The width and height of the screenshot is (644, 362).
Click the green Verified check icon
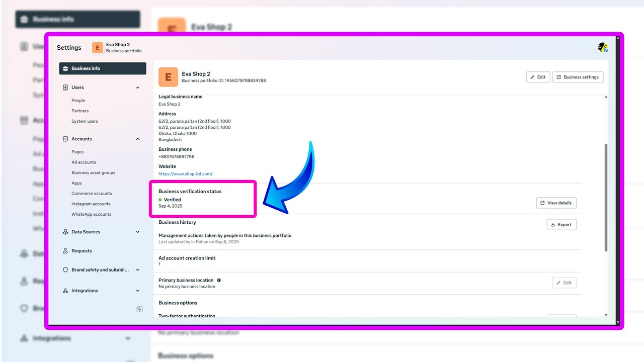coord(160,200)
